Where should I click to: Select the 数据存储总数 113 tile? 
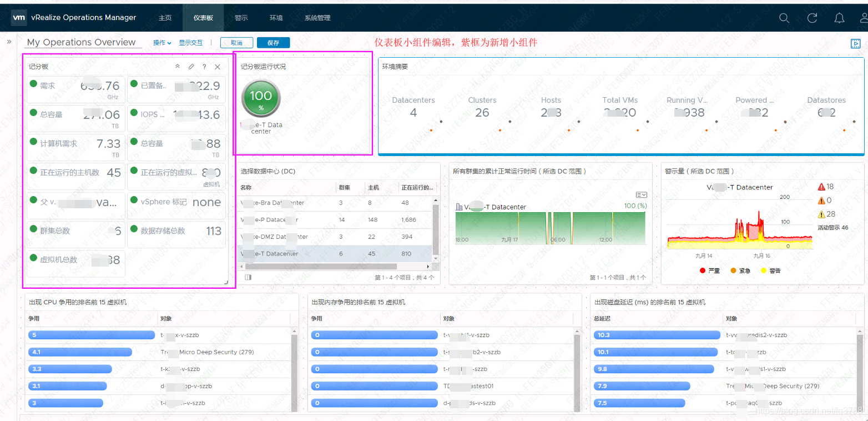pos(176,234)
